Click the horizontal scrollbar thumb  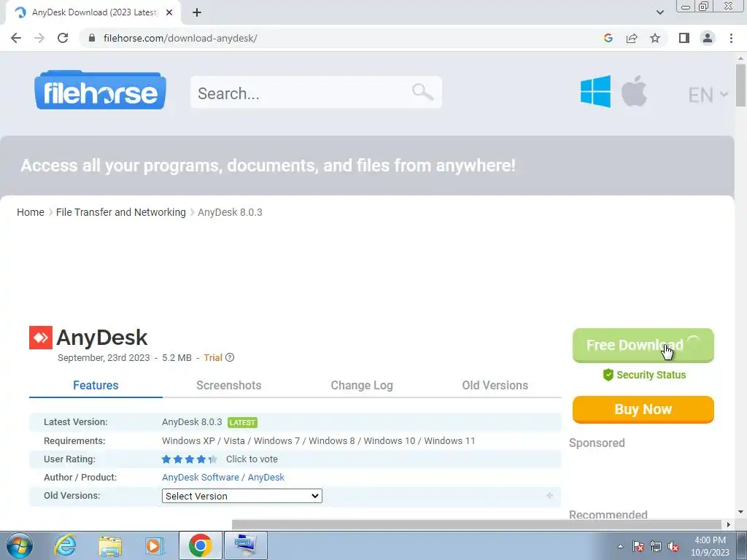[x=476, y=524]
